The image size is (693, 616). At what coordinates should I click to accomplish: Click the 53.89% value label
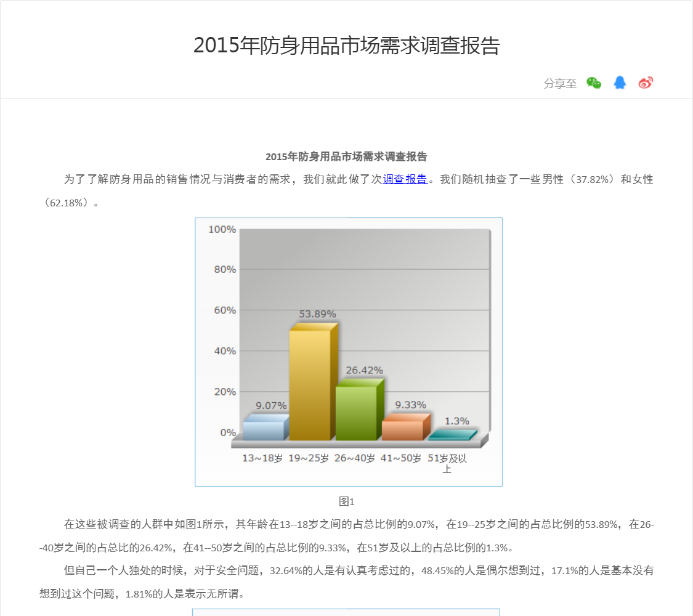coord(317,314)
